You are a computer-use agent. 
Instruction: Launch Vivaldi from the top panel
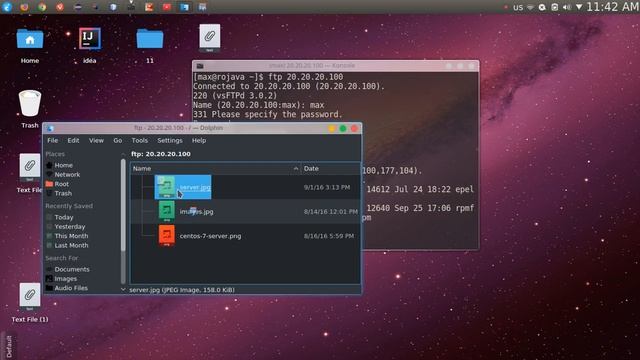pos(60,7)
